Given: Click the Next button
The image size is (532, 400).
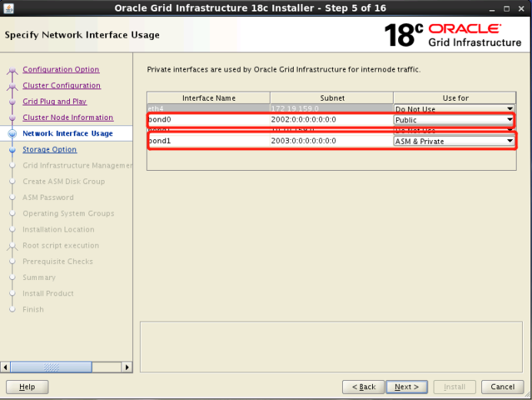Looking at the screenshot, I should point(407,387).
